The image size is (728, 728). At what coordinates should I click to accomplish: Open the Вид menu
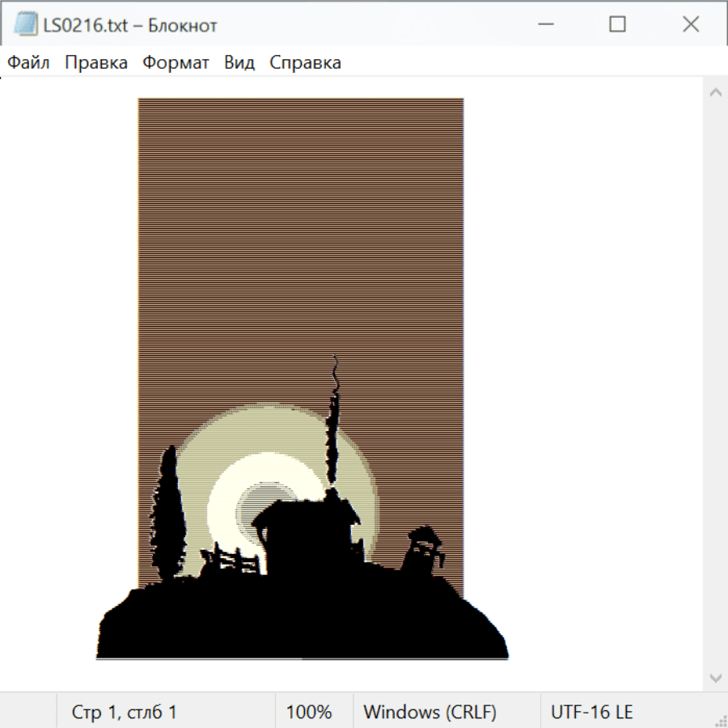[239, 63]
